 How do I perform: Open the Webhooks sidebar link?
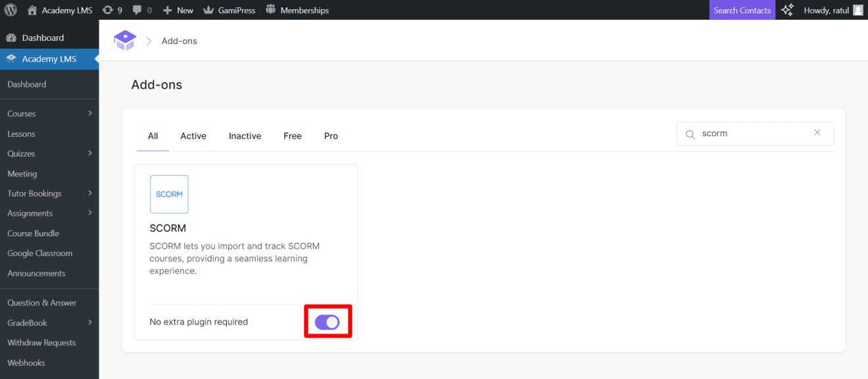(26, 363)
